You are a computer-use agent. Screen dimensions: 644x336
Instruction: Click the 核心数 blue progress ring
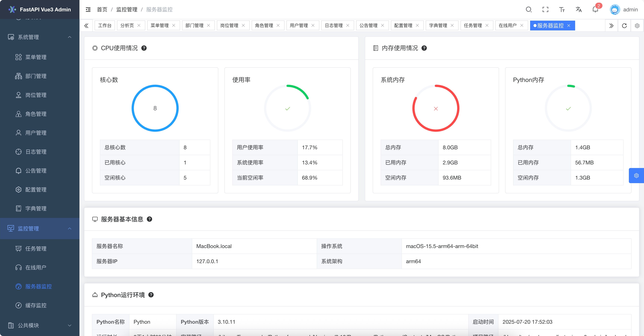155,108
